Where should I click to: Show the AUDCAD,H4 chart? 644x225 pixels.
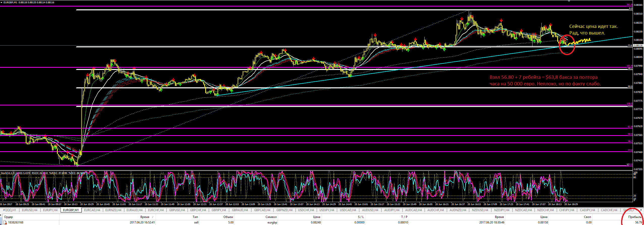click(413, 210)
